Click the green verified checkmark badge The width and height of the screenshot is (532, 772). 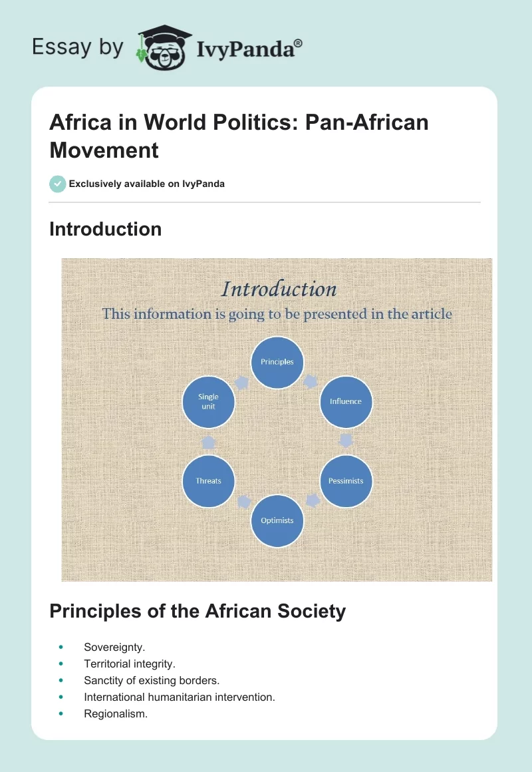(x=58, y=184)
